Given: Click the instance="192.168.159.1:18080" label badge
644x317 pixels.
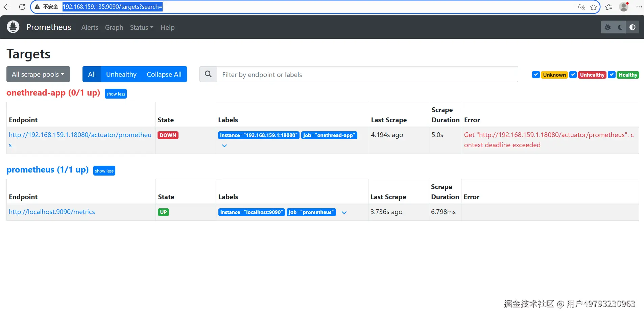Looking at the screenshot, I should (x=259, y=135).
